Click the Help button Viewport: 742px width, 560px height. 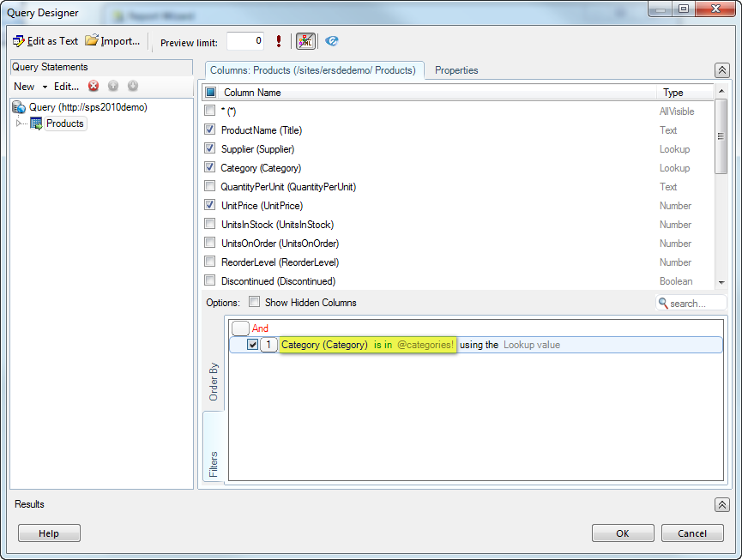tap(49, 533)
